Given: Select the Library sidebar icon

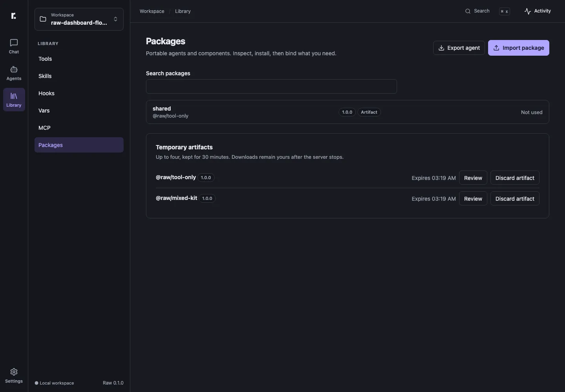Looking at the screenshot, I should click(x=14, y=100).
